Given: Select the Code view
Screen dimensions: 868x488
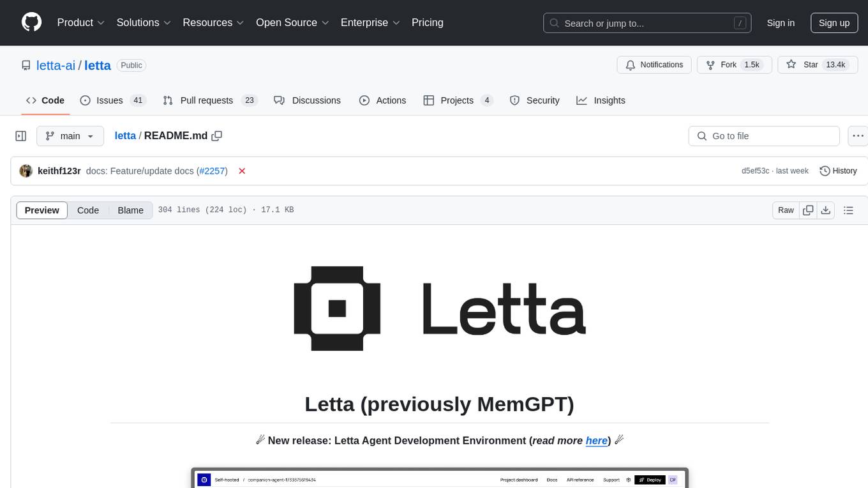Looking at the screenshot, I should [x=88, y=210].
